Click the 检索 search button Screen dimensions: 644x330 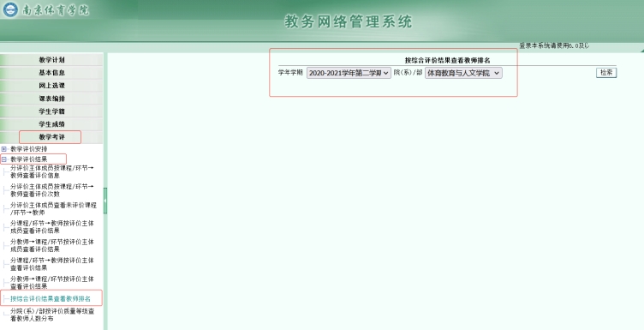606,73
